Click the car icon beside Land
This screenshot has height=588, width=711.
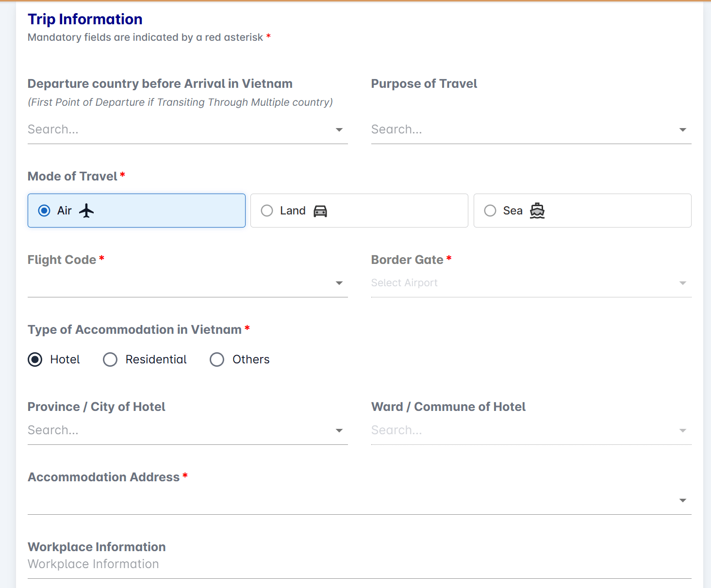[320, 211]
